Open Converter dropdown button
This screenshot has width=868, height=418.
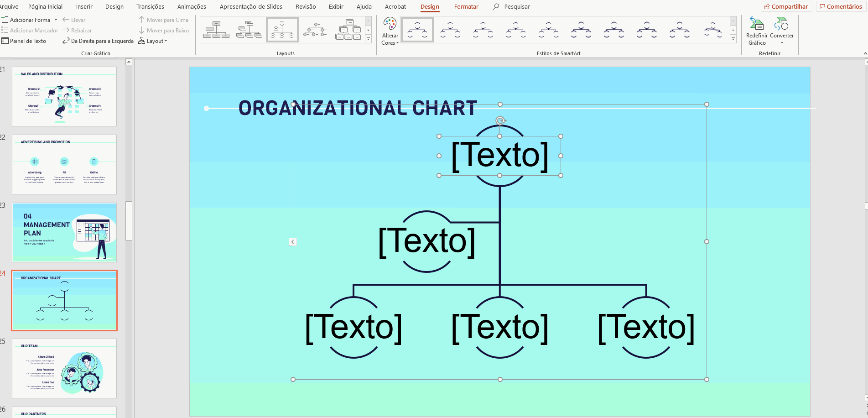pyautogui.click(x=782, y=31)
